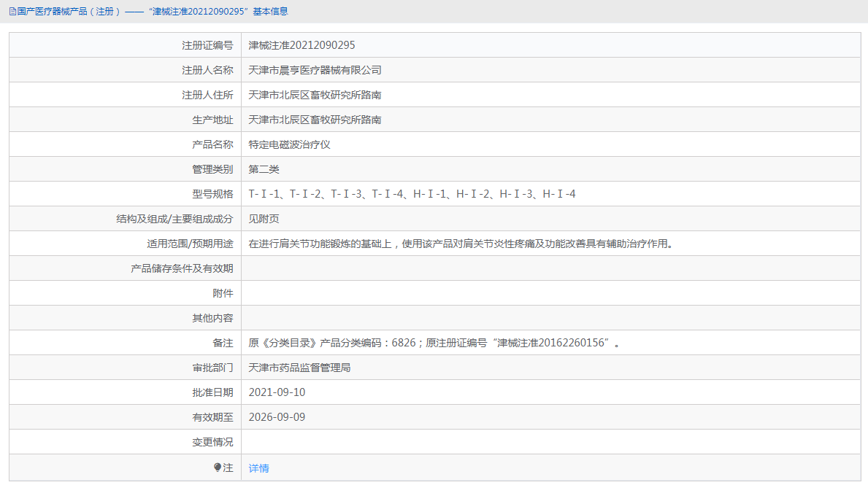The image size is (868, 485).
Task: Click the 备注 label
Action: 223,343
